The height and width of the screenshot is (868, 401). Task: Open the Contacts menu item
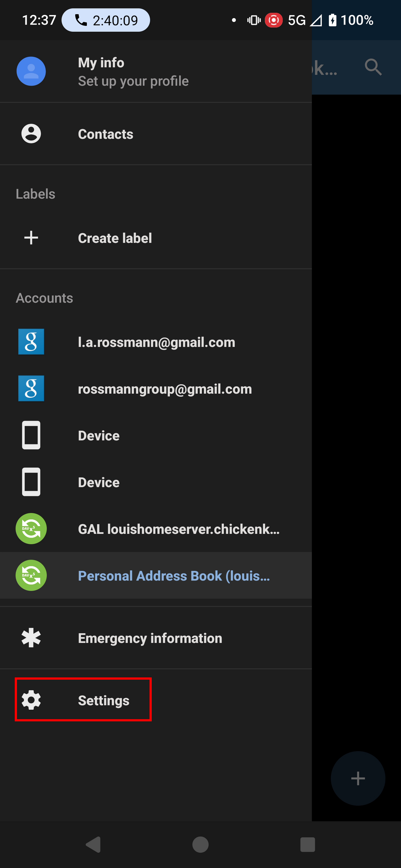pos(105,134)
